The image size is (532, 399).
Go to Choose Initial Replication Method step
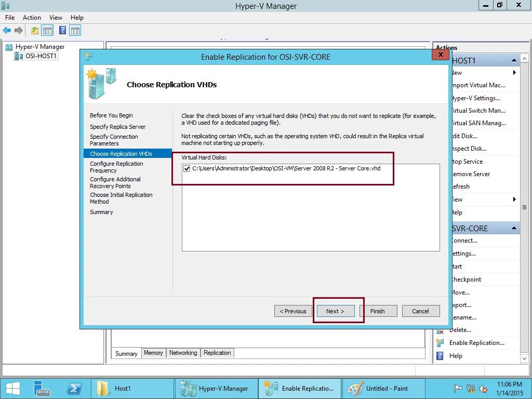121,198
